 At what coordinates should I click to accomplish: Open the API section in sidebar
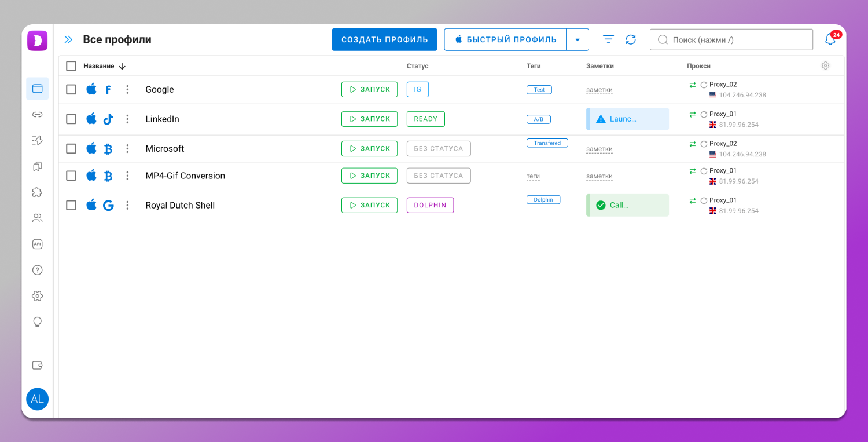tap(38, 244)
